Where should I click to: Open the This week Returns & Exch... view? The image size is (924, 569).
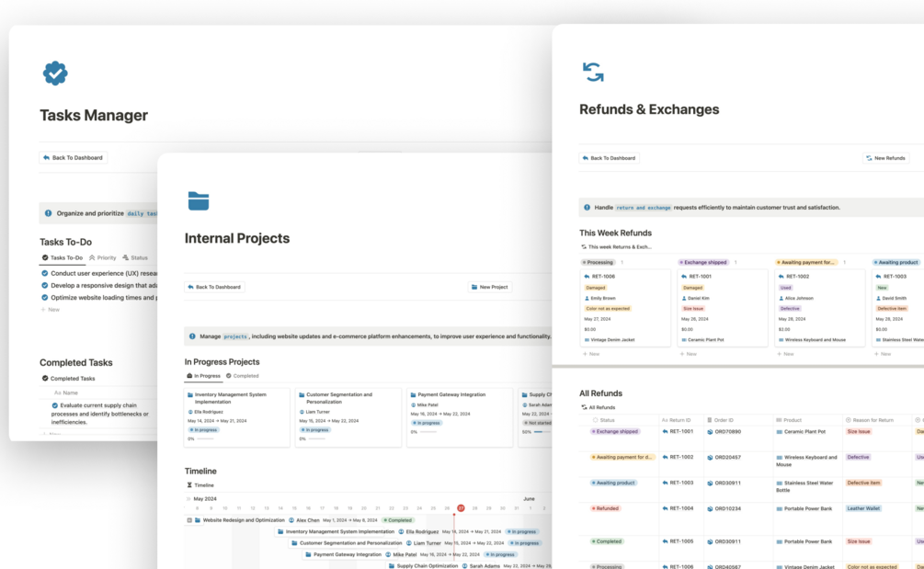click(616, 246)
